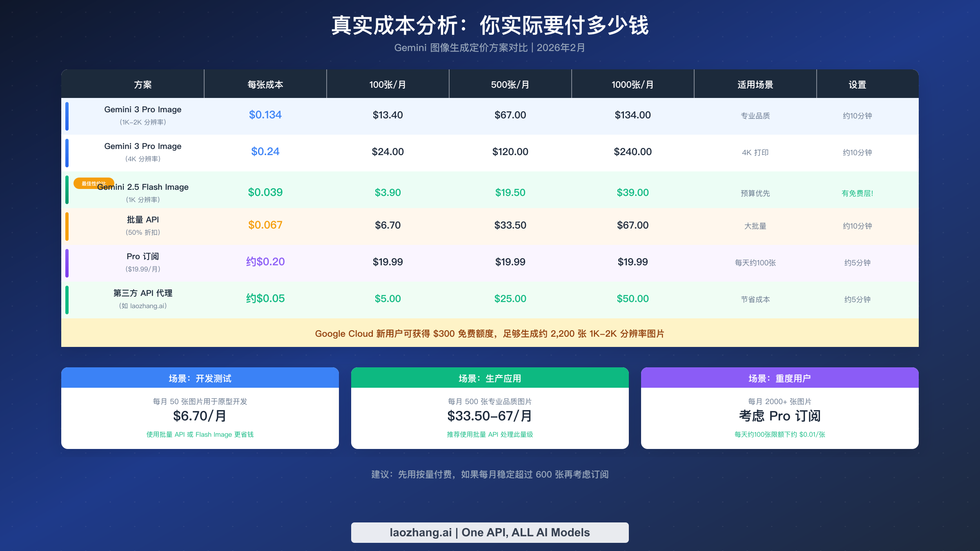Image resolution: width=980 pixels, height=551 pixels.
Task: Click the 设置 column header
Action: [857, 84]
